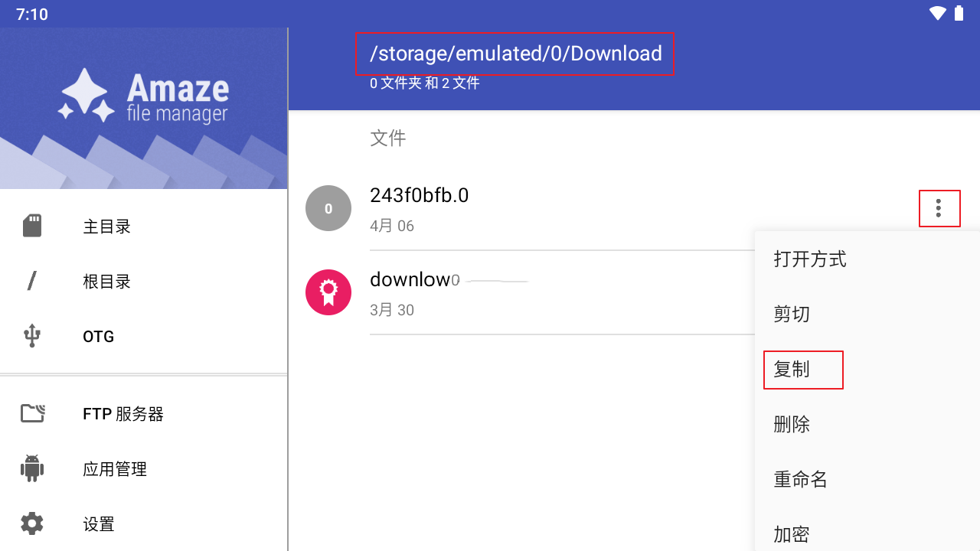Click the Amaze file manager logo header
980x551 pixels.
click(144, 96)
